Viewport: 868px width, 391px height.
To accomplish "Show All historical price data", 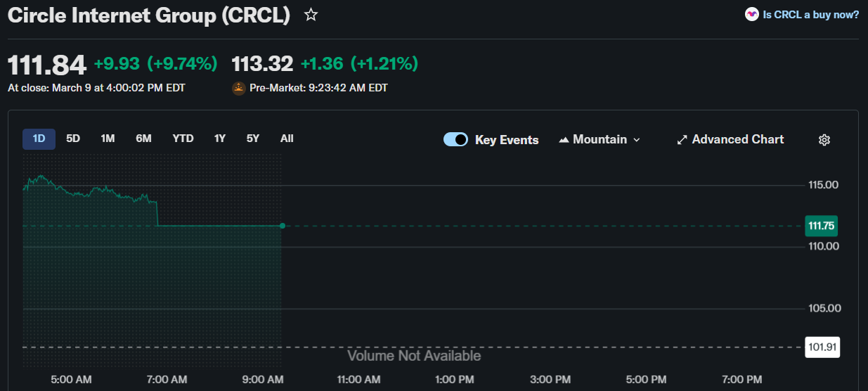I will (287, 139).
